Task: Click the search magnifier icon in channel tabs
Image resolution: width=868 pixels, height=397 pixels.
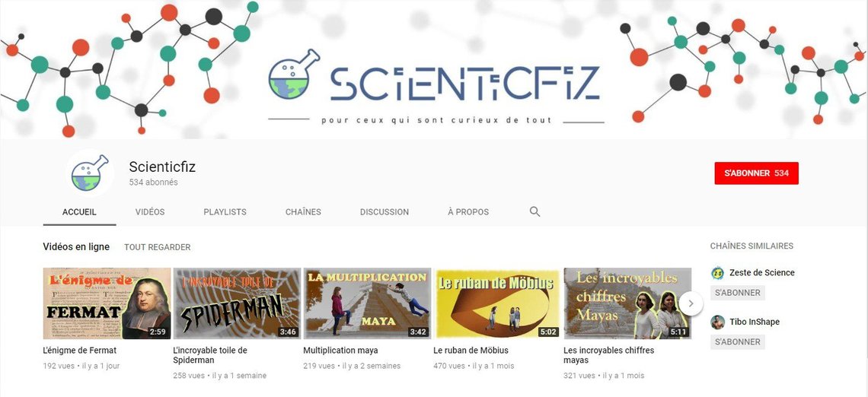Action: click(535, 211)
